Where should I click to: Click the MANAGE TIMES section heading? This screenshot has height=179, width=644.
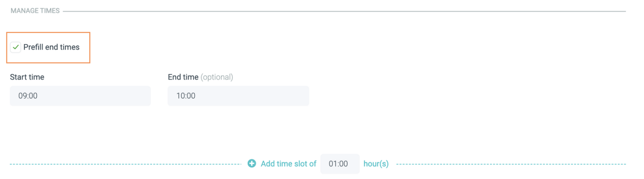[35, 11]
